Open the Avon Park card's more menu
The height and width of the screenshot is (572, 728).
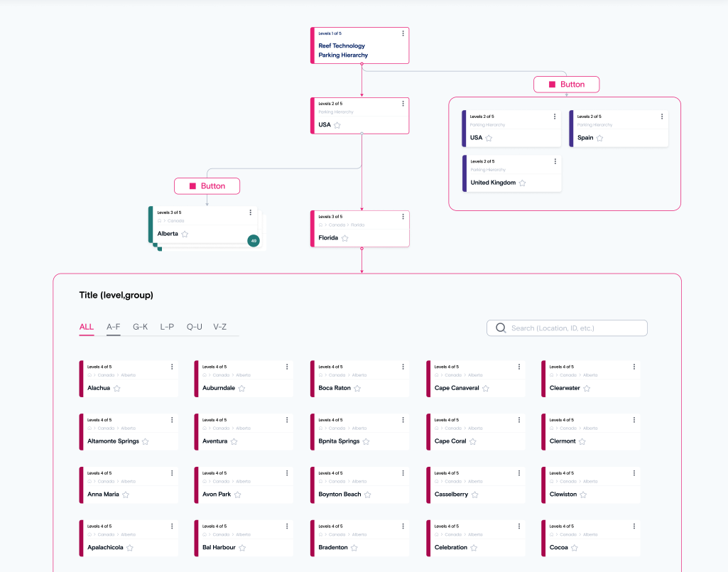pyautogui.click(x=288, y=473)
